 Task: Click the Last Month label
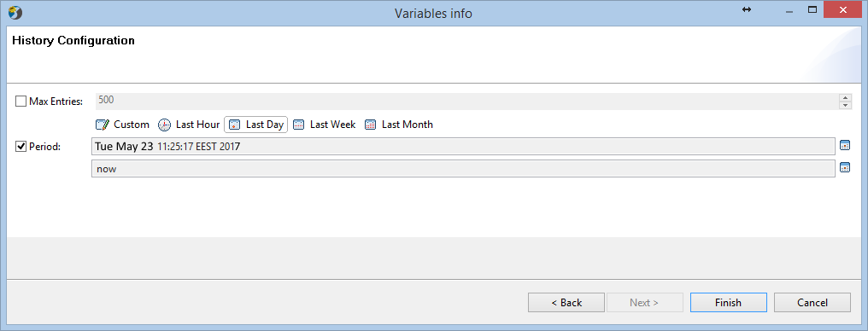coord(408,125)
